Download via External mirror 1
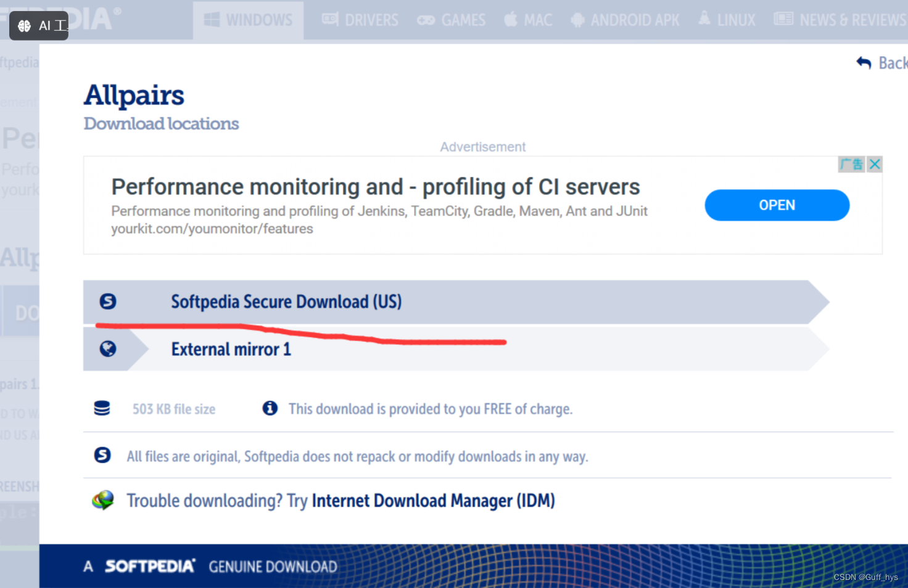Viewport: 908px width, 588px height. (x=231, y=348)
